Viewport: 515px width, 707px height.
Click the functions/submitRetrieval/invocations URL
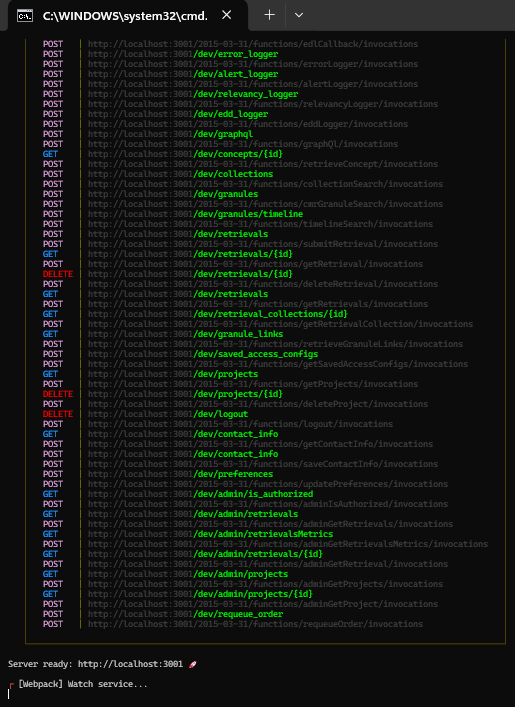point(263,244)
